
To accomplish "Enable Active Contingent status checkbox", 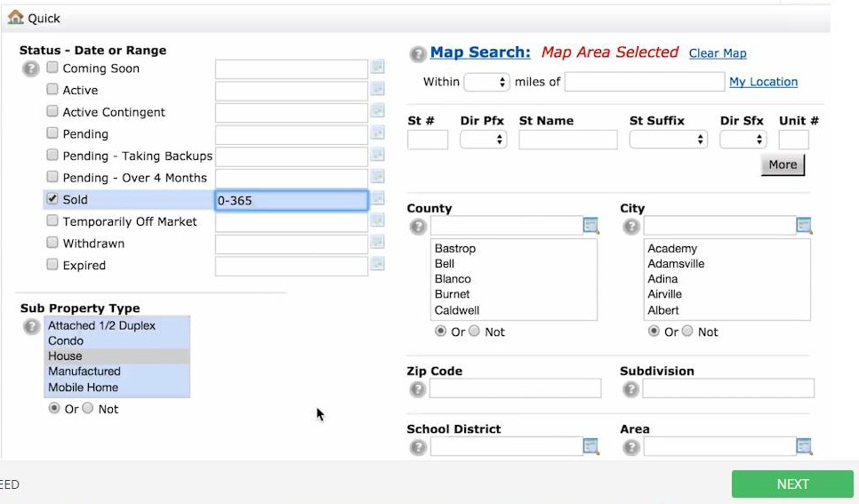I will 52,111.
